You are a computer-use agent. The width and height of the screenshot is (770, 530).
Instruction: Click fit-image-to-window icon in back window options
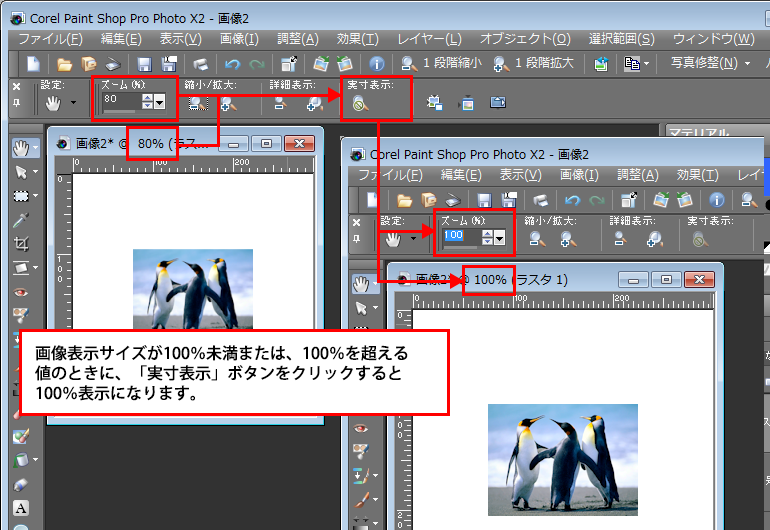point(467,103)
